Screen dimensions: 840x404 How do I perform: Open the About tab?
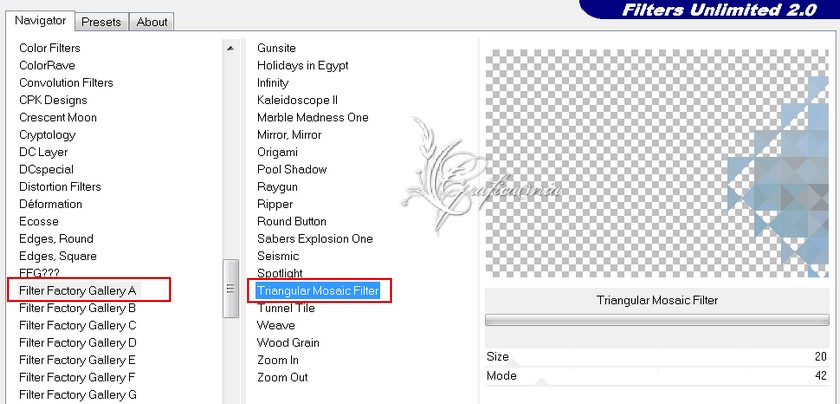[152, 22]
